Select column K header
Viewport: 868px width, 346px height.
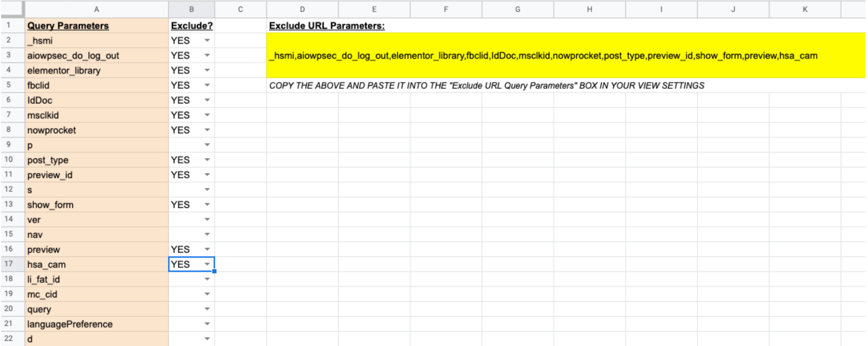(x=805, y=9)
